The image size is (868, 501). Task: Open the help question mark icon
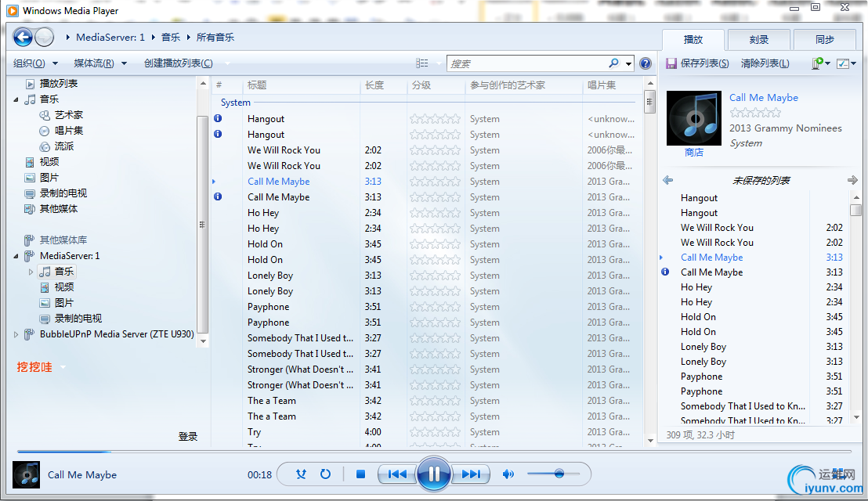(x=645, y=63)
